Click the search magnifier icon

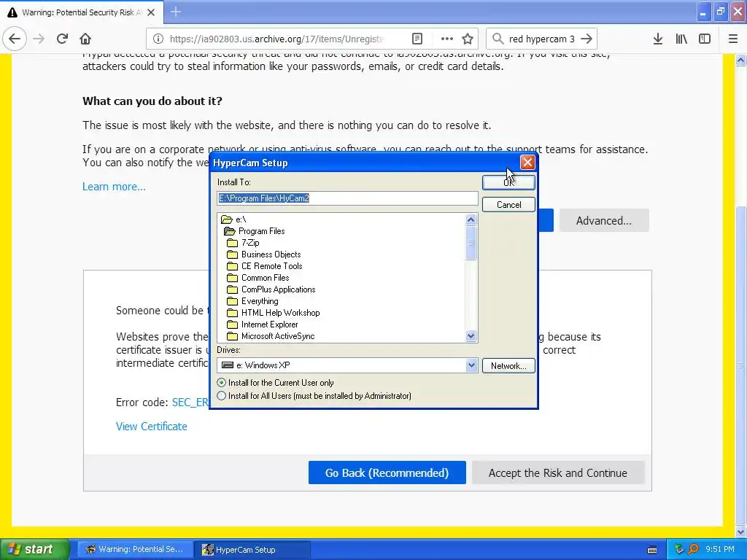point(498,39)
